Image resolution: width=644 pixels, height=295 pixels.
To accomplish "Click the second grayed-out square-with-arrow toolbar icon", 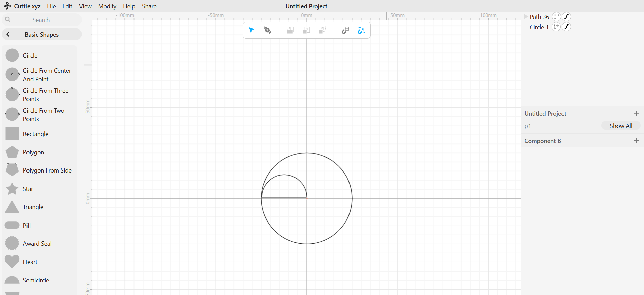I will (x=306, y=30).
